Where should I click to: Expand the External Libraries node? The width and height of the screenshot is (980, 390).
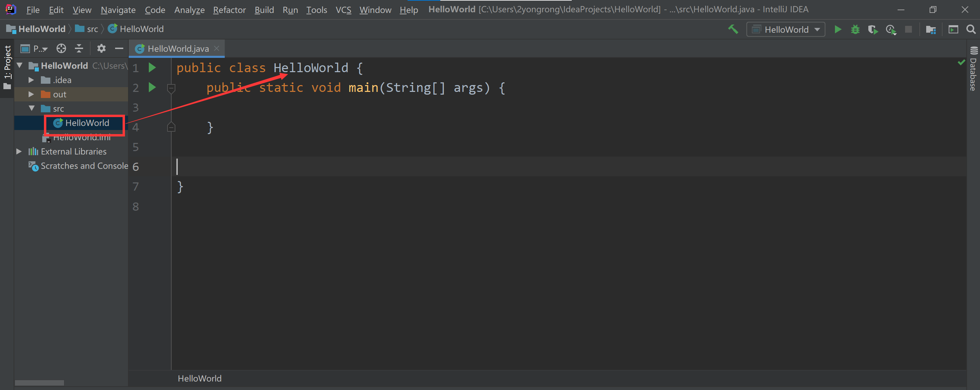(19, 151)
